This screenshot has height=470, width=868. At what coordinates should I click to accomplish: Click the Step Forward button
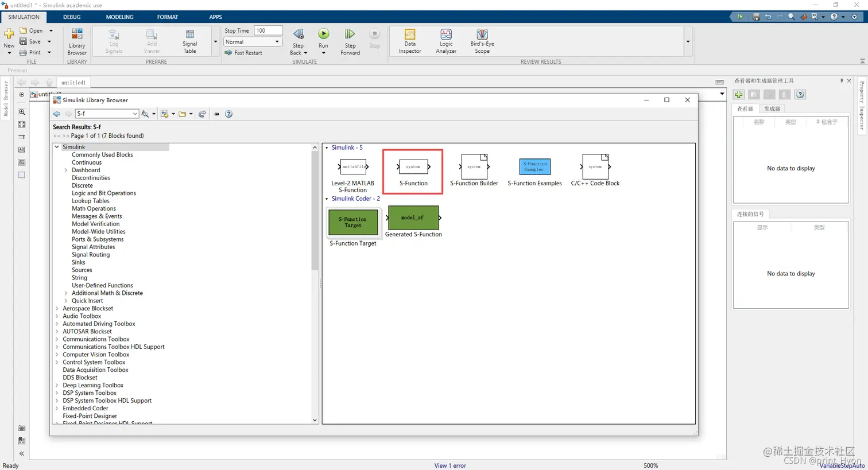coord(350,41)
